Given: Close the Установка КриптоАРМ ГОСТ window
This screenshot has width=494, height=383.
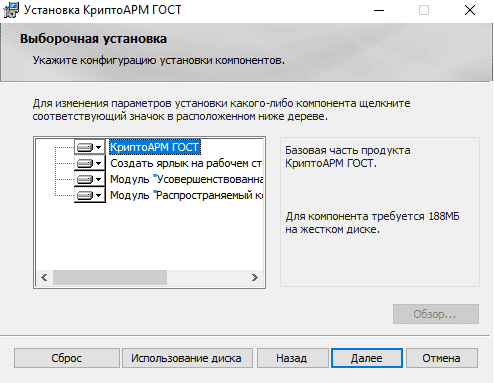Looking at the screenshot, I should pyautogui.click(x=470, y=10).
